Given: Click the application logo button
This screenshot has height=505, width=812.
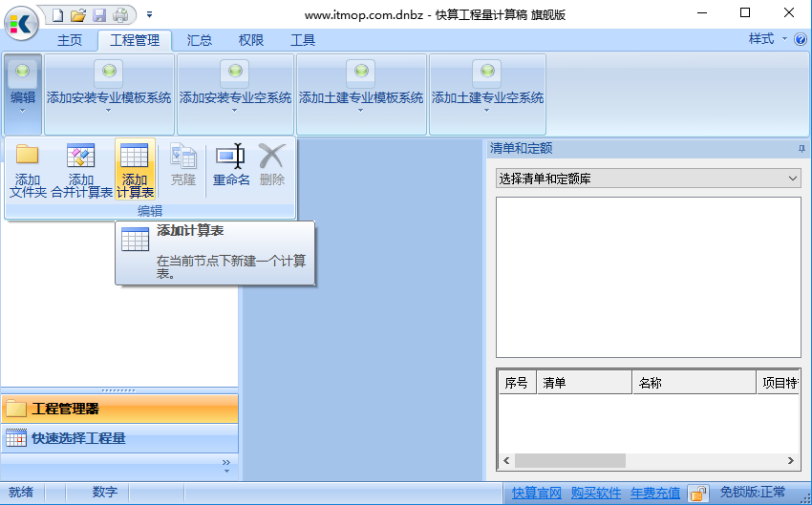Looking at the screenshot, I should click(x=21, y=22).
